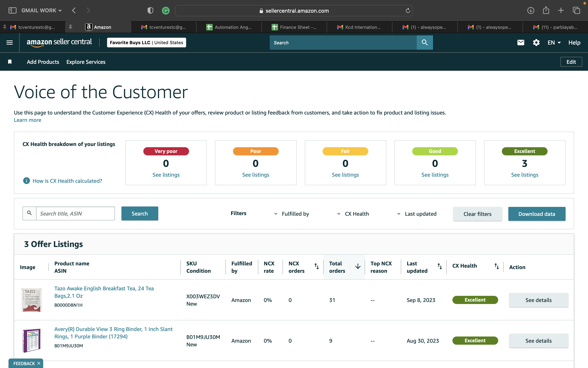Open the settings gear icon
Image resolution: width=588 pixels, height=368 pixels.
[536, 43]
